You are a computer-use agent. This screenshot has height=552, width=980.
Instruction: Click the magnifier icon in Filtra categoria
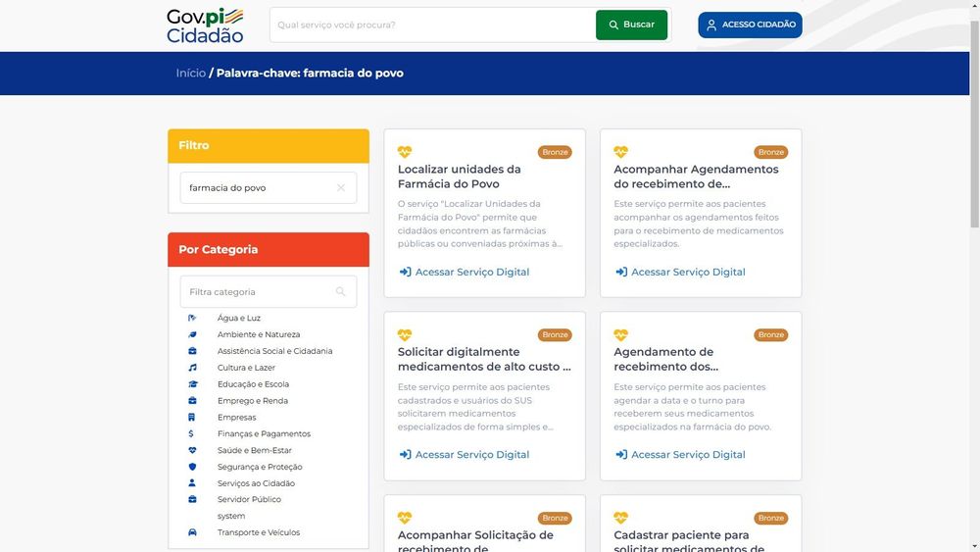pyautogui.click(x=341, y=291)
